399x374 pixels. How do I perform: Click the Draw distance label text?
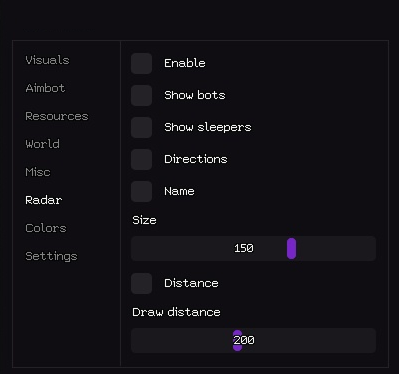176,312
